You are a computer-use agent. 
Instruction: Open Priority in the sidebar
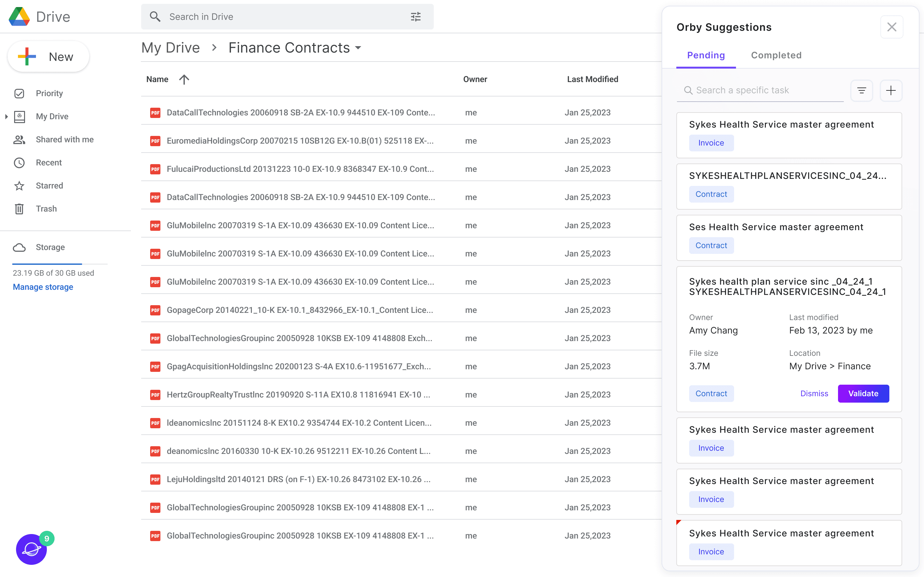49,94
